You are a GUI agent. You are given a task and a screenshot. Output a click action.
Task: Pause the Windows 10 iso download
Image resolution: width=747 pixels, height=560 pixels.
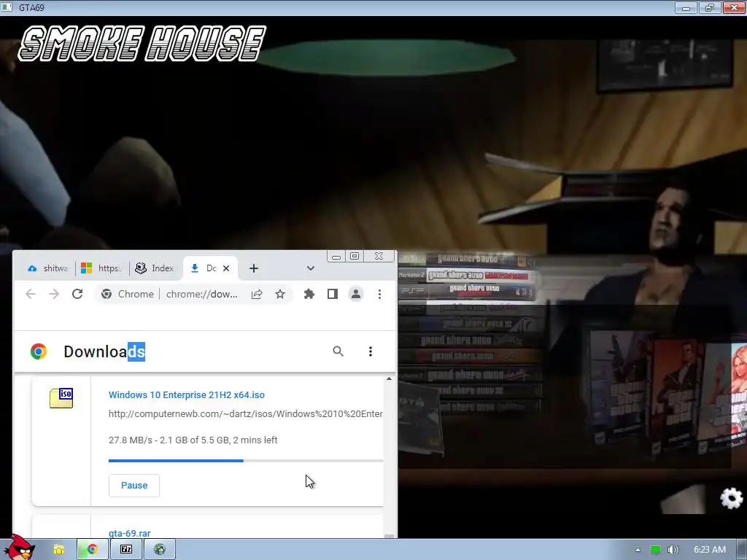(134, 485)
